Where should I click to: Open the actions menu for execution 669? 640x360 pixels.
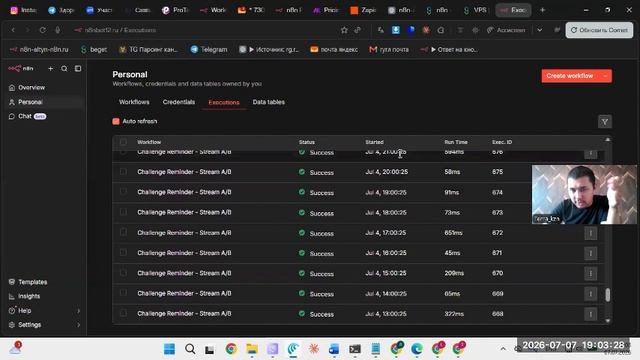[591, 293]
